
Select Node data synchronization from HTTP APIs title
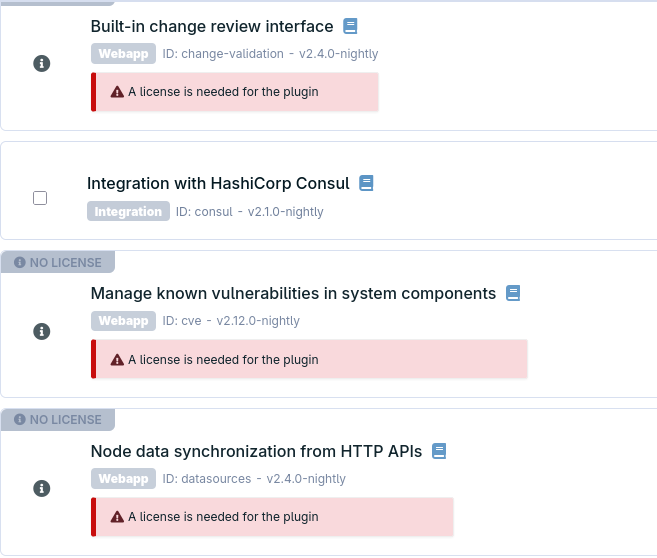pos(256,451)
